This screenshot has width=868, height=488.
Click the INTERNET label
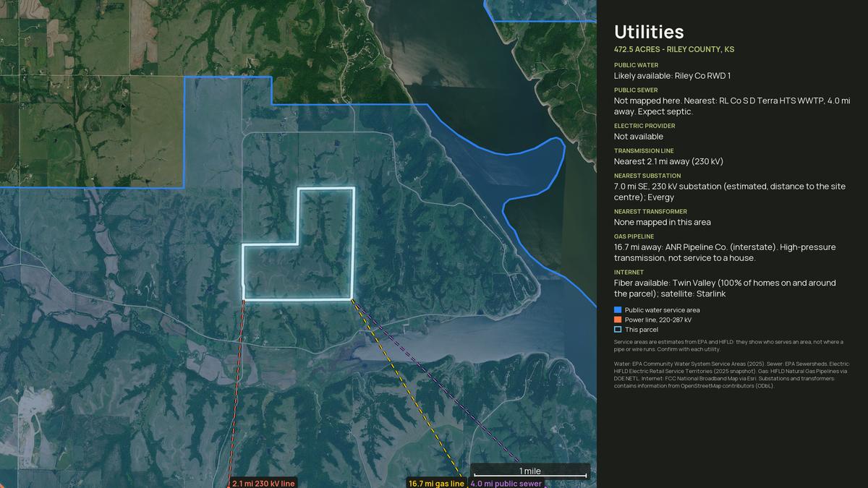(629, 273)
